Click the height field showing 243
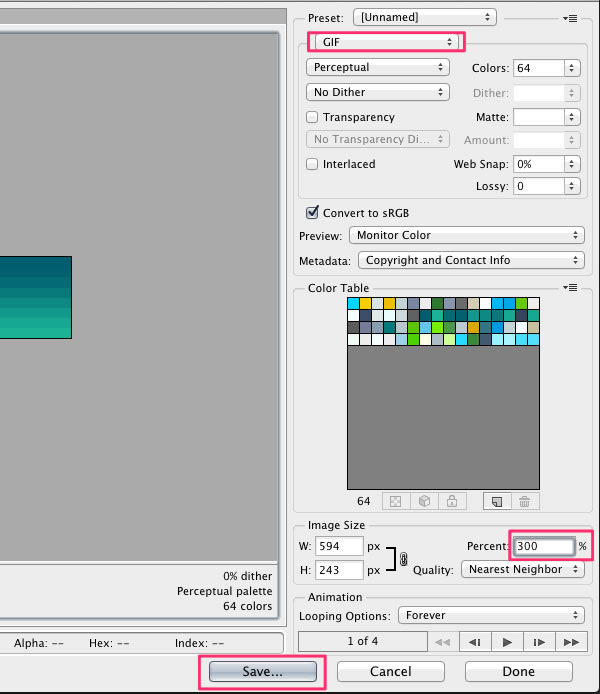The height and width of the screenshot is (694, 600). tap(339, 570)
